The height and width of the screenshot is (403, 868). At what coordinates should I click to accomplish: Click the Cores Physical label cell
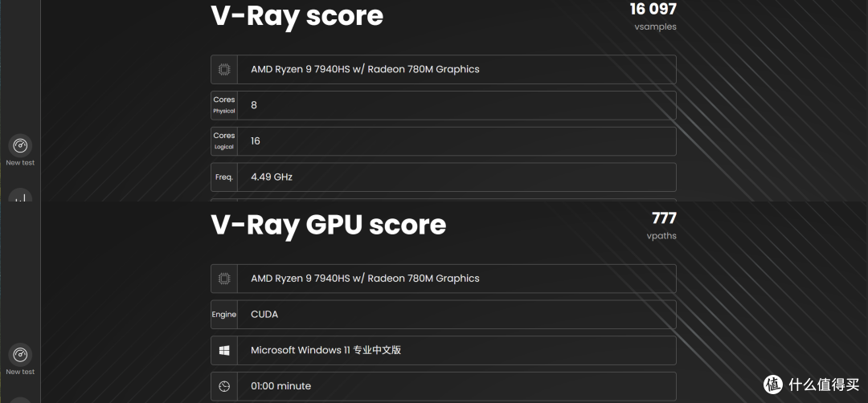224,105
